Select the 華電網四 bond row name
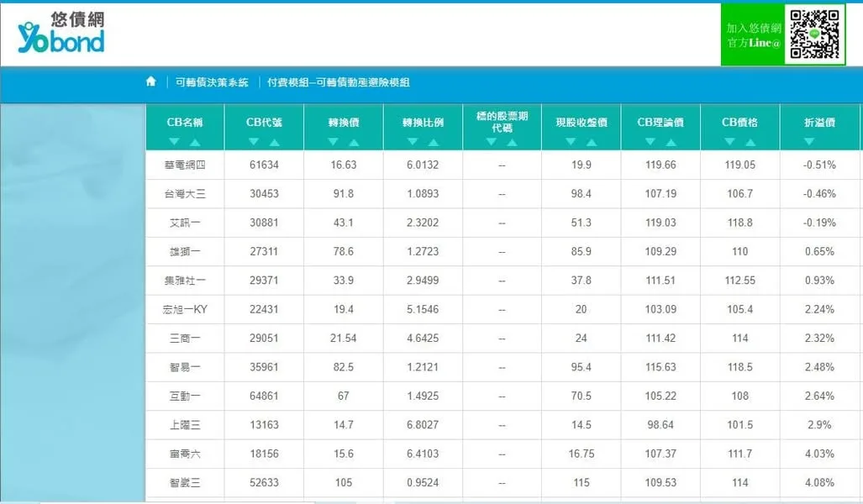863x504 pixels. (185, 165)
